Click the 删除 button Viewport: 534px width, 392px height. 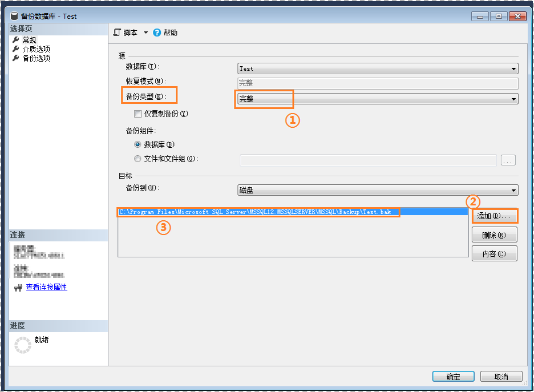tap(495, 235)
